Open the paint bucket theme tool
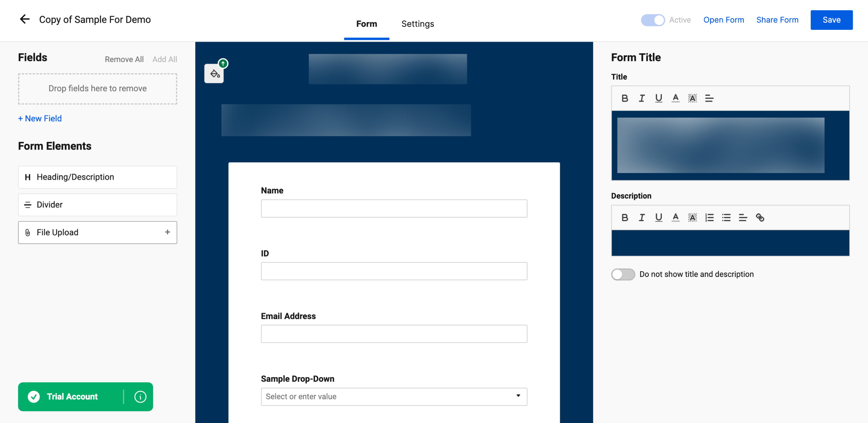Screen dimensions: 868x423 (x=214, y=73)
